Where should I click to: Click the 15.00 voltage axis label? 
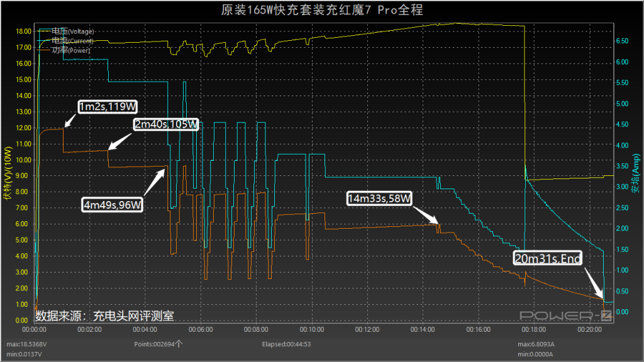23,79
